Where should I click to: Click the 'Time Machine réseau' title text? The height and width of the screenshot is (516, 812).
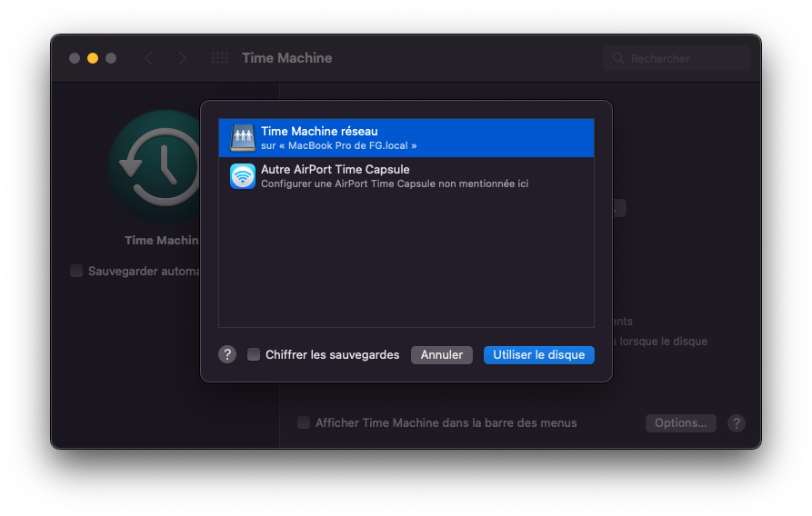(x=319, y=132)
